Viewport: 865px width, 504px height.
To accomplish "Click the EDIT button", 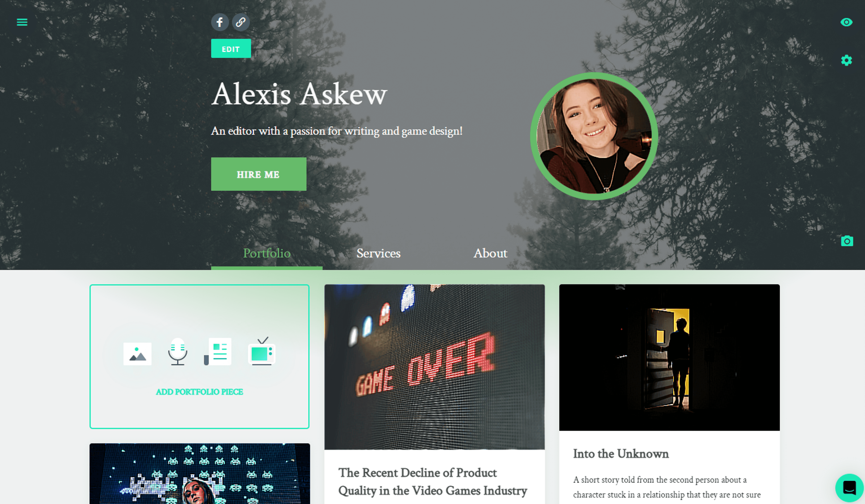I will tap(231, 49).
